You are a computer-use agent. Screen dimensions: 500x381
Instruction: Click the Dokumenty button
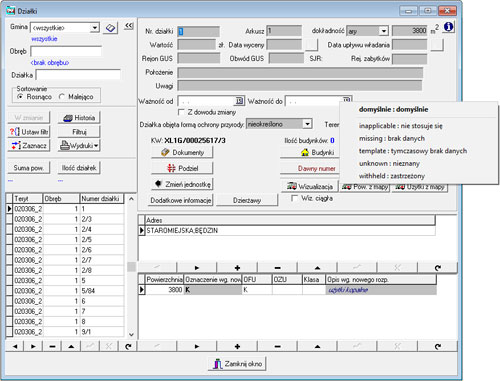click(x=182, y=152)
